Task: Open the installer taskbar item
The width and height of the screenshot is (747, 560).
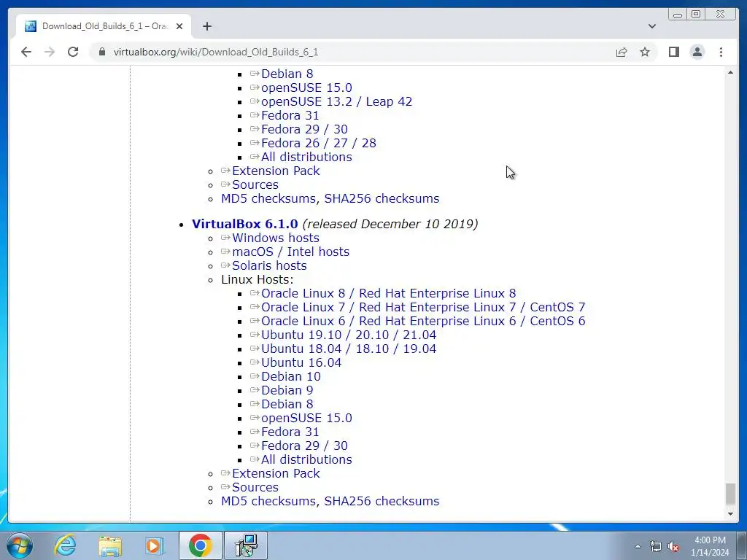Action: click(x=246, y=545)
